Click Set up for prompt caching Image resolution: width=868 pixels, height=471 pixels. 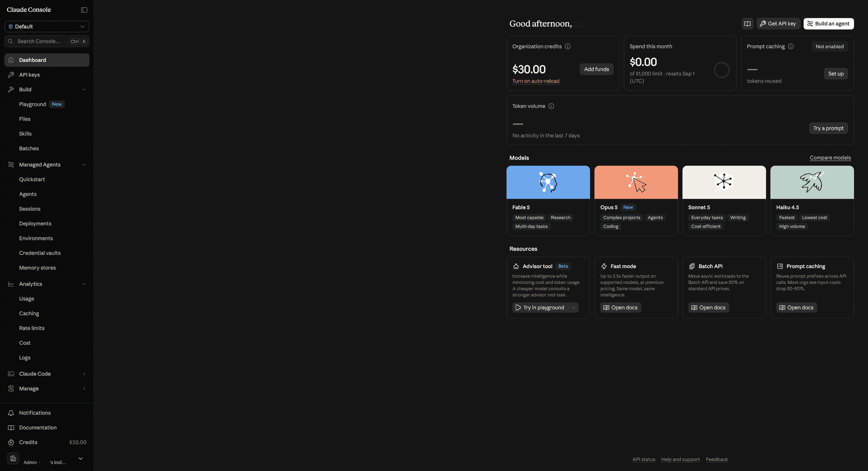(835, 73)
